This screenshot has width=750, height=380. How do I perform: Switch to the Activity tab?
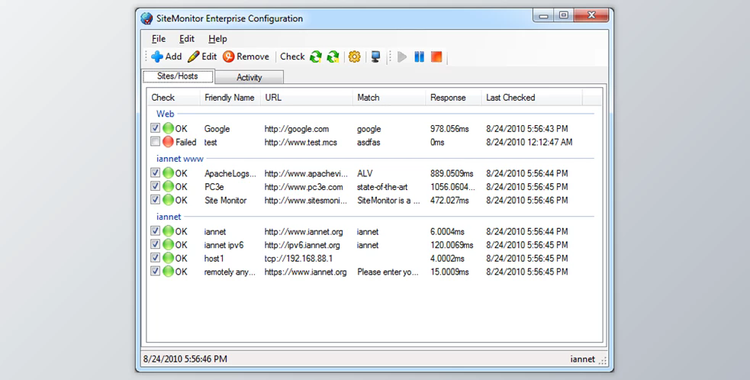[249, 77]
